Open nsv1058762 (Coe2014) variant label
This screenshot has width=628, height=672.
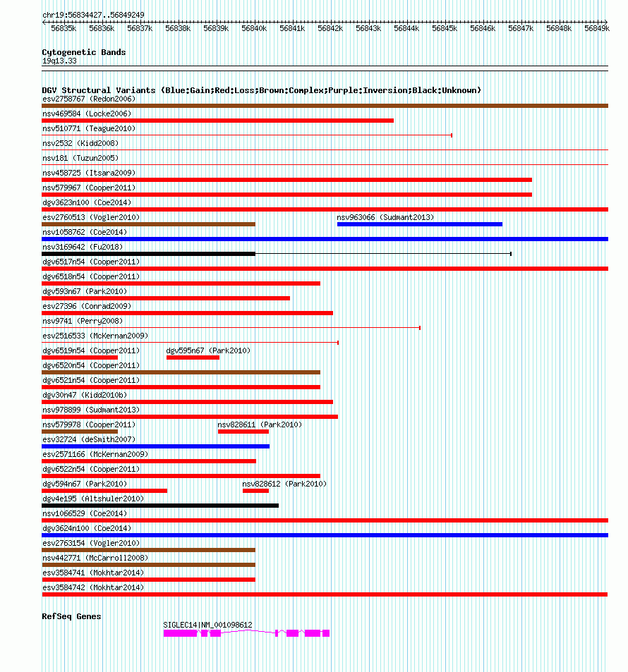pyautogui.click(x=85, y=232)
